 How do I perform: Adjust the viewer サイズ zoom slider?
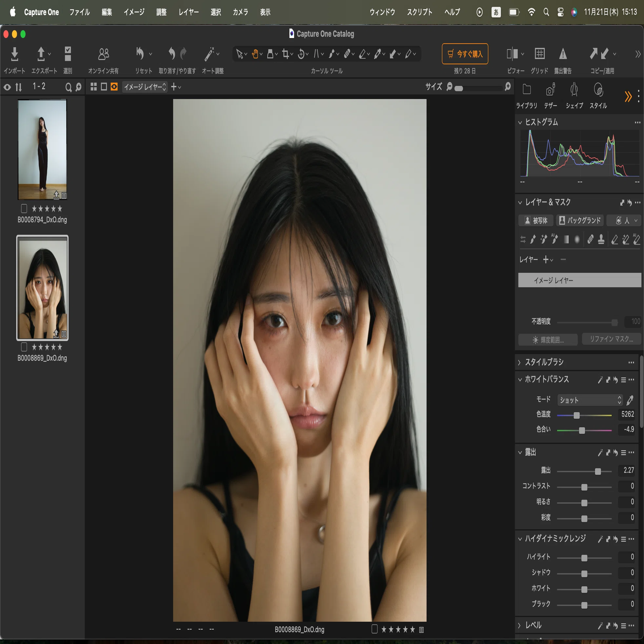(x=459, y=88)
